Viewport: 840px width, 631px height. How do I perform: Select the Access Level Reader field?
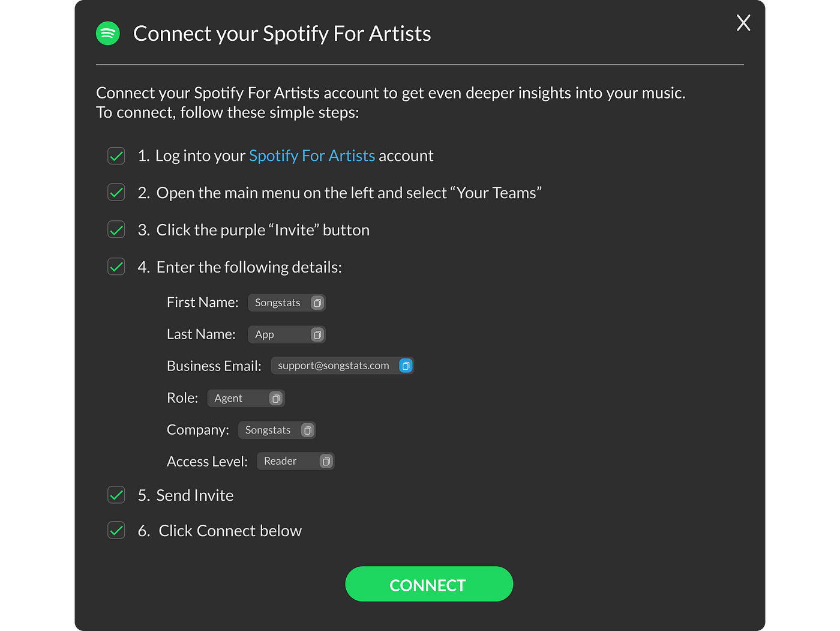click(295, 461)
